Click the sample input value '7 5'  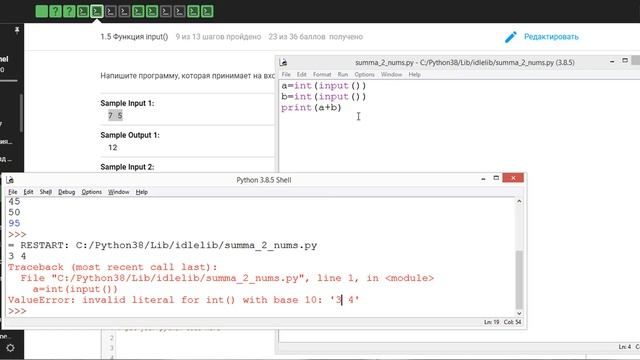coord(115,116)
